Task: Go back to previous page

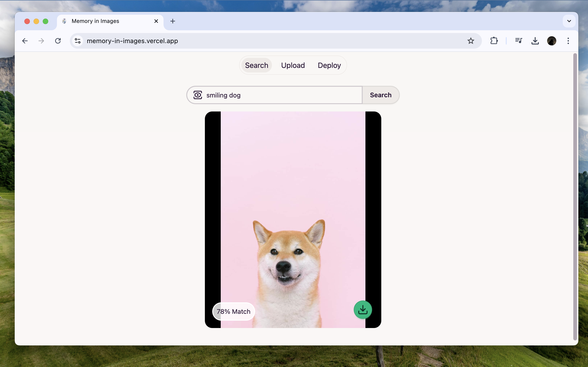Action: 25,41
